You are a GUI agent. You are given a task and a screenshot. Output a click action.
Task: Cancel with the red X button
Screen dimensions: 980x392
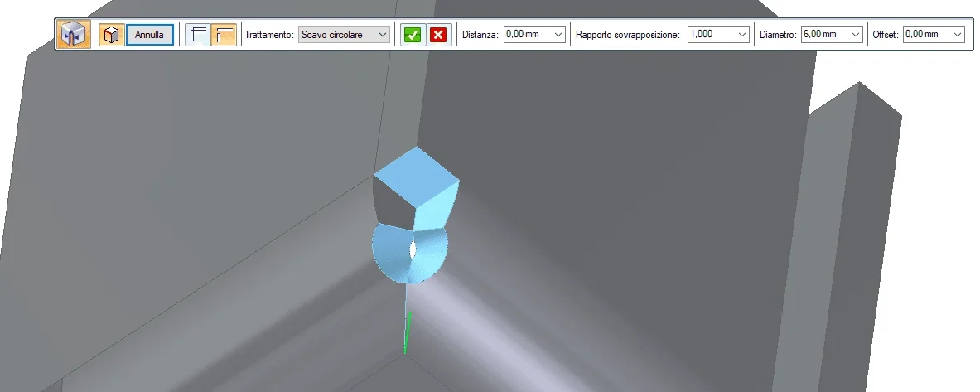[x=439, y=35]
